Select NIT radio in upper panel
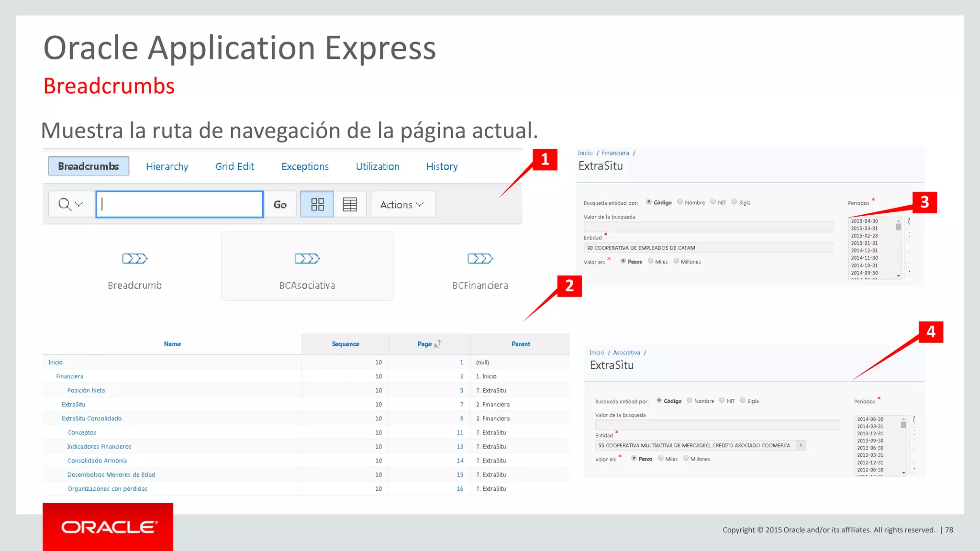The width and height of the screenshot is (980, 551). click(x=713, y=202)
